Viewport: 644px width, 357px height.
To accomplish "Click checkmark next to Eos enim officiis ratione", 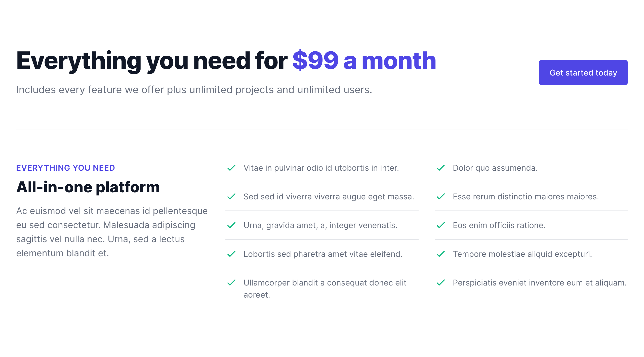I will pyautogui.click(x=440, y=225).
